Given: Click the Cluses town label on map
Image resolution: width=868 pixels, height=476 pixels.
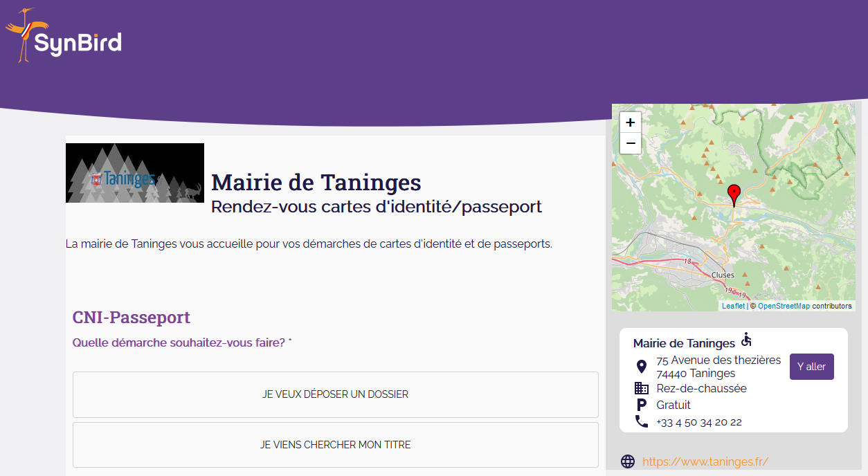Looking at the screenshot, I should [x=723, y=275].
